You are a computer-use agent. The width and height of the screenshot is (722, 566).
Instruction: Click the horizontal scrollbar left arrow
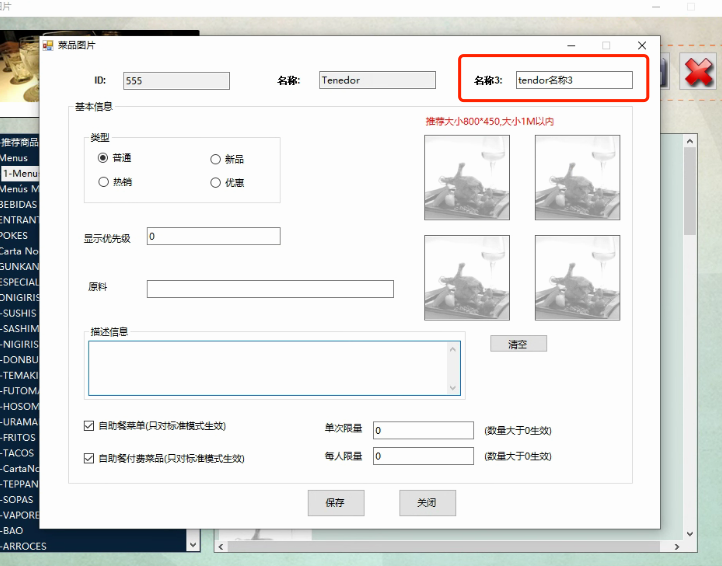(x=221, y=547)
